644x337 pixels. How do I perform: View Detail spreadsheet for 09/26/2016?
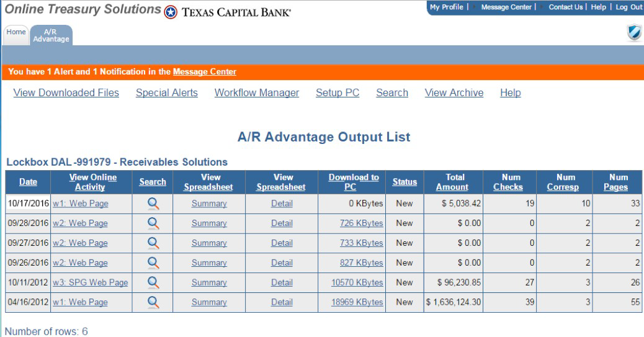282,263
